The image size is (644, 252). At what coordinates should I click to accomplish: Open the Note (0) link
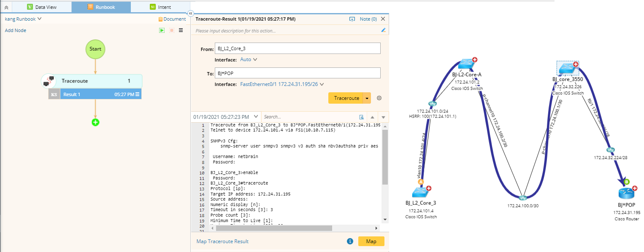[368, 19]
